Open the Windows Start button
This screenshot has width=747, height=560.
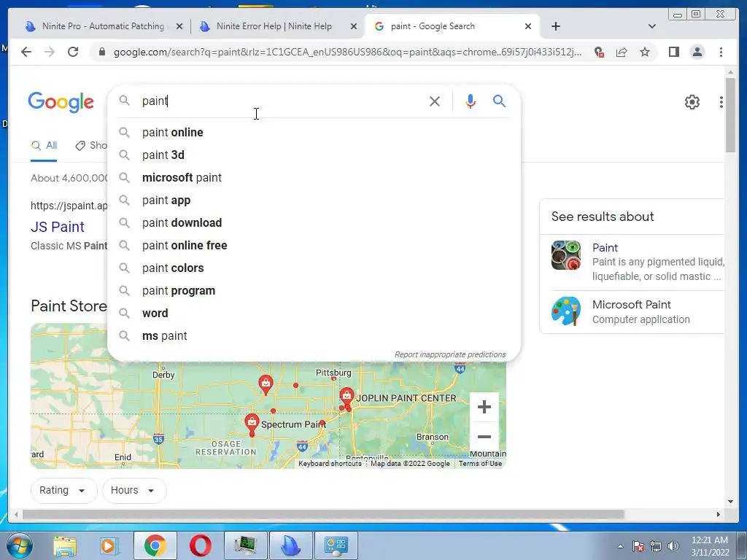pos(20,545)
